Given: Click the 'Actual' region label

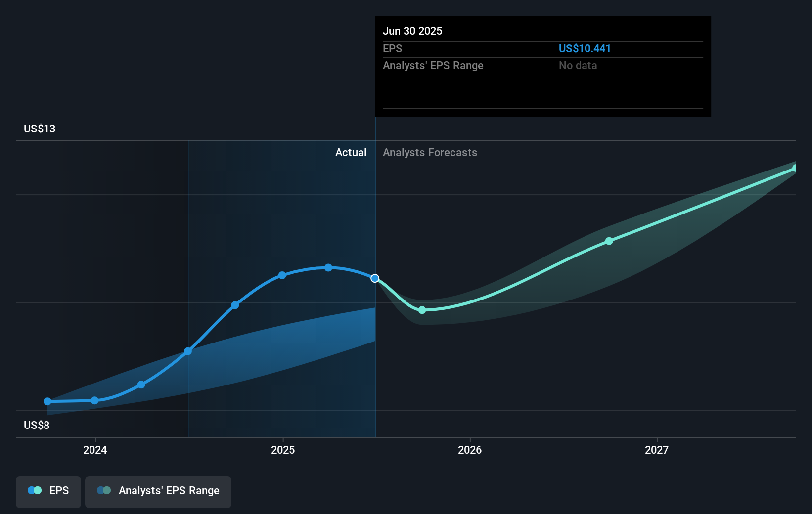Looking at the screenshot, I should pyautogui.click(x=351, y=152).
